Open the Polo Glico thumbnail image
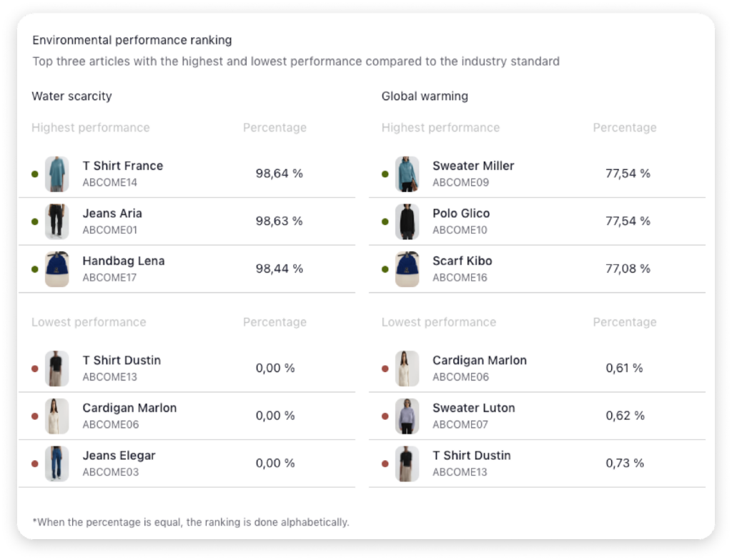The height and width of the screenshot is (560, 732). coord(407,221)
